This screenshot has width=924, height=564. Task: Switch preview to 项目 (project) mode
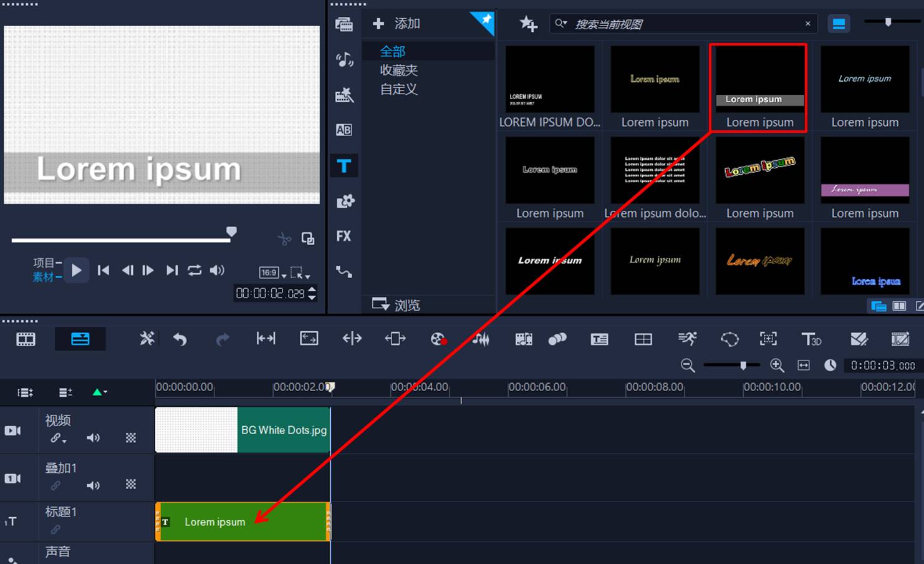pyautogui.click(x=47, y=263)
